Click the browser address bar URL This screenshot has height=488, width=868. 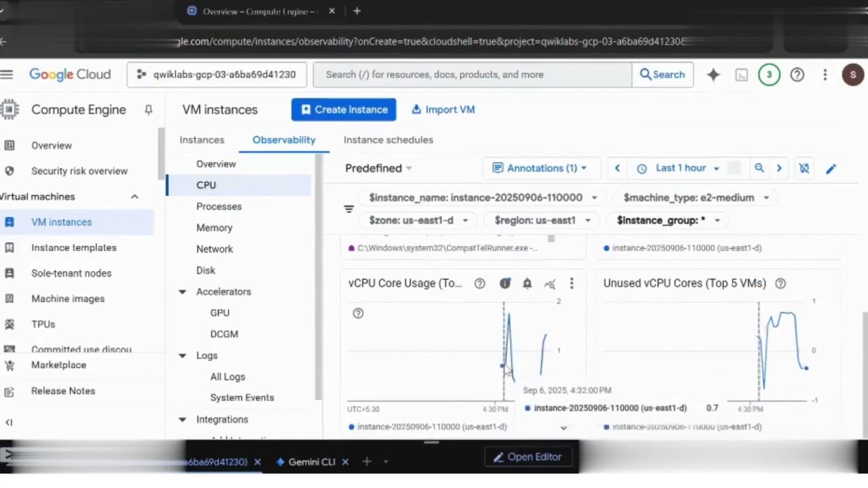pyautogui.click(x=432, y=41)
